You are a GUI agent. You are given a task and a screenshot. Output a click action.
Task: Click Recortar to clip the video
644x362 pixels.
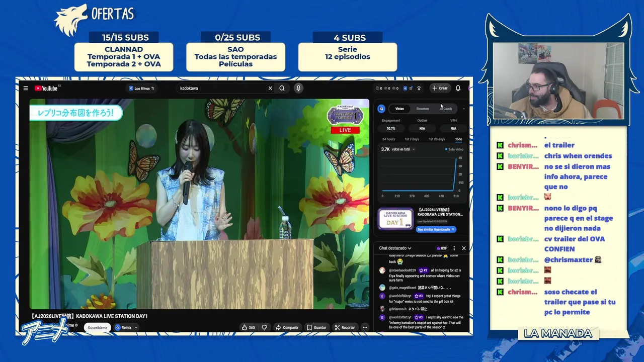click(x=345, y=327)
